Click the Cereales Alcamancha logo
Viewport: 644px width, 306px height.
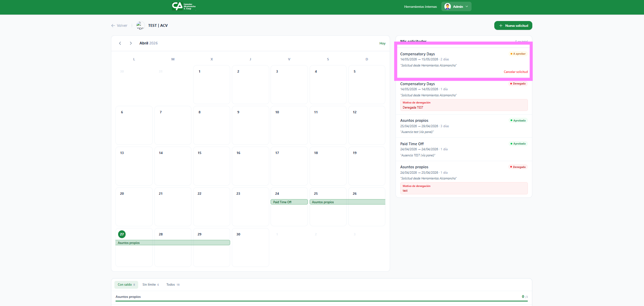click(x=184, y=6)
